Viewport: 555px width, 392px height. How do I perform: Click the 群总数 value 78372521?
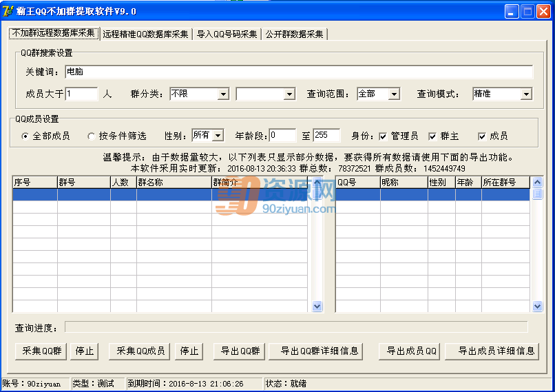(x=355, y=169)
